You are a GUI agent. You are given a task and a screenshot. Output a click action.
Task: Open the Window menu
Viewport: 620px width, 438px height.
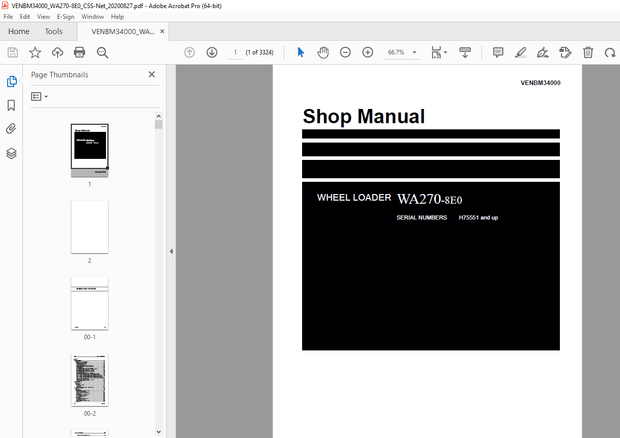(93, 17)
